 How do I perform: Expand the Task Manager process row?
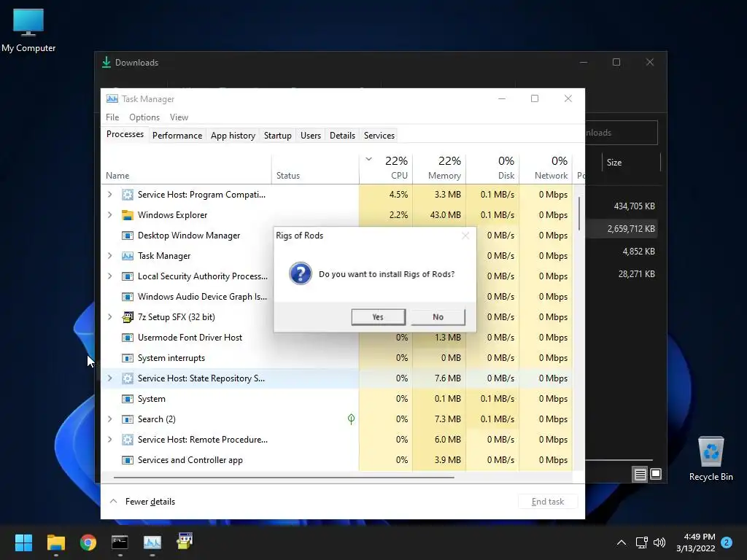(110, 256)
